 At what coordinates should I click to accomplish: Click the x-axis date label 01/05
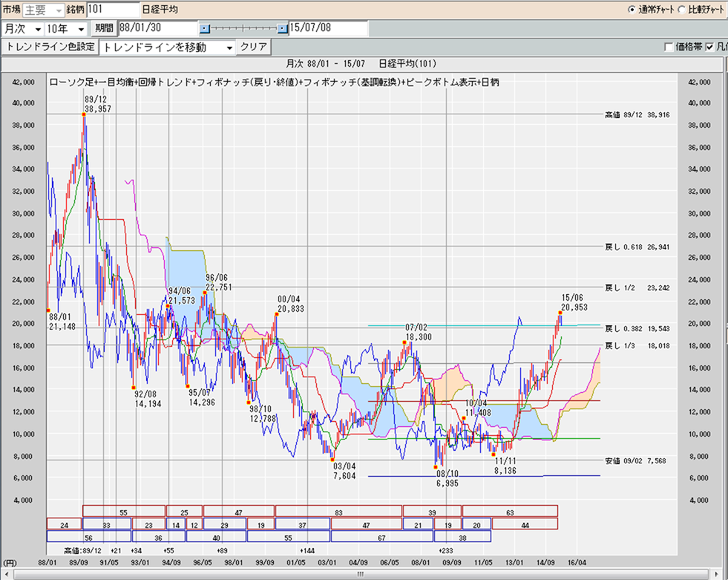click(x=296, y=562)
